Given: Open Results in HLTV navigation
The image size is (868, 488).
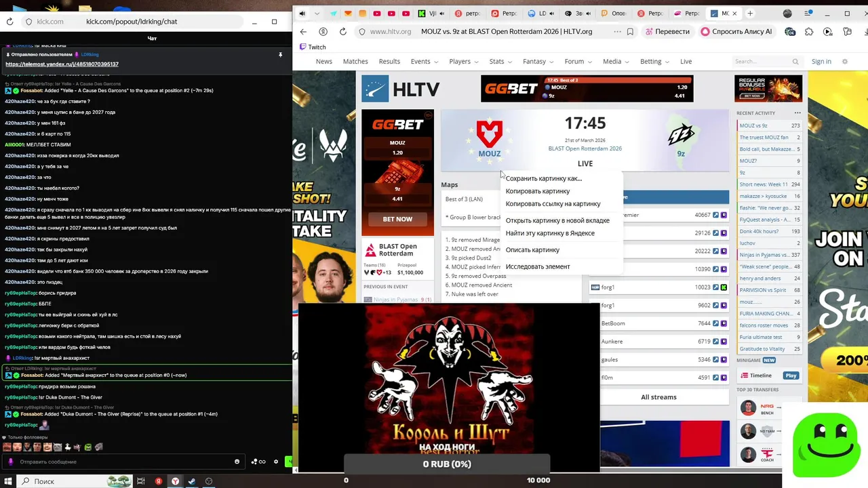Looking at the screenshot, I should tap(389, 62).
